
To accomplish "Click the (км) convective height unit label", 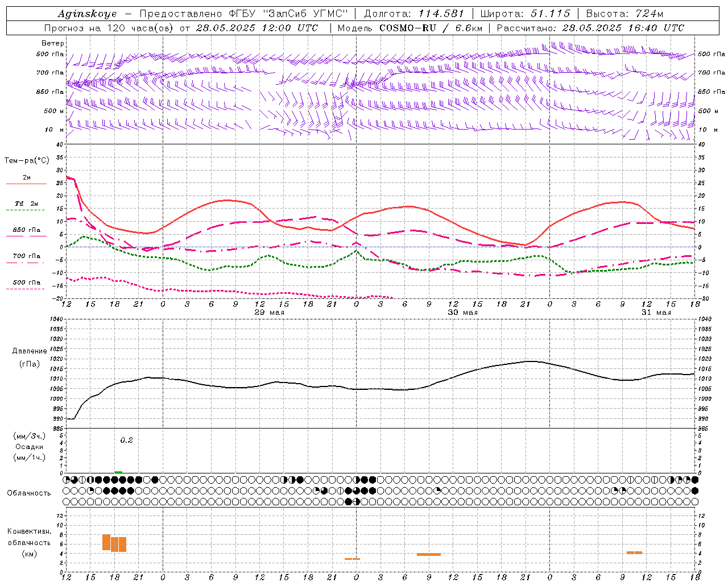I will click(30, 554).
